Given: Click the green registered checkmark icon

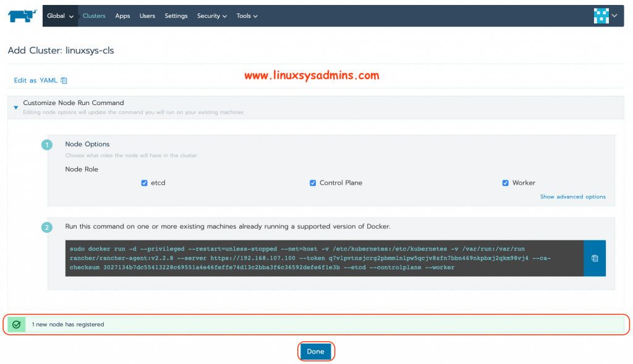Looking at the screenshot, I should 17,324.
